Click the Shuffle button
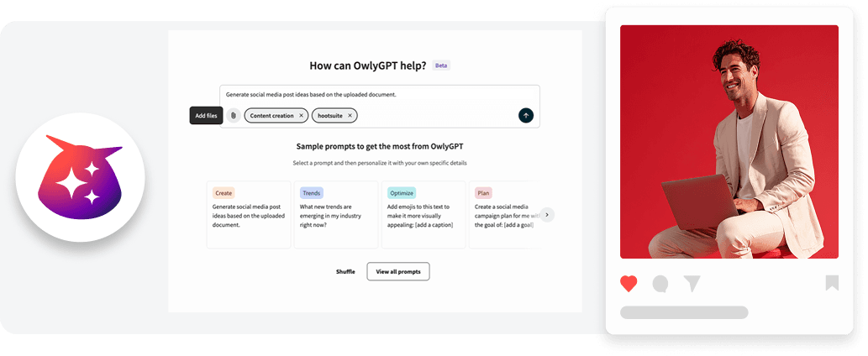Screen dimensions: 868x356 pyautogui.click(x=345, y=271)
